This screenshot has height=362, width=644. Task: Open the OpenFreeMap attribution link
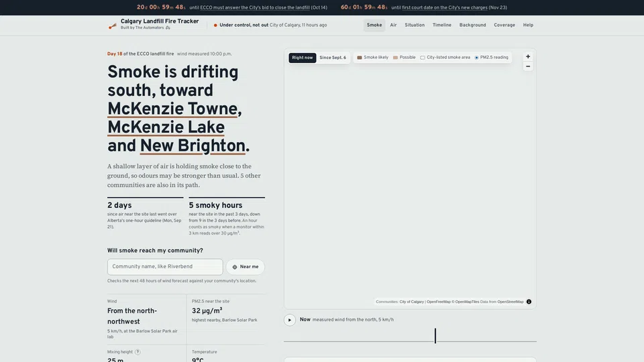[x=438, y=302]
